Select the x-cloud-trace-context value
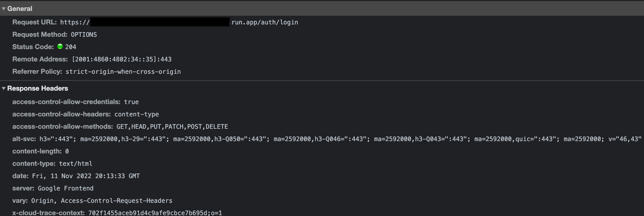Screen dimensions: 644x216 (155, 213)
